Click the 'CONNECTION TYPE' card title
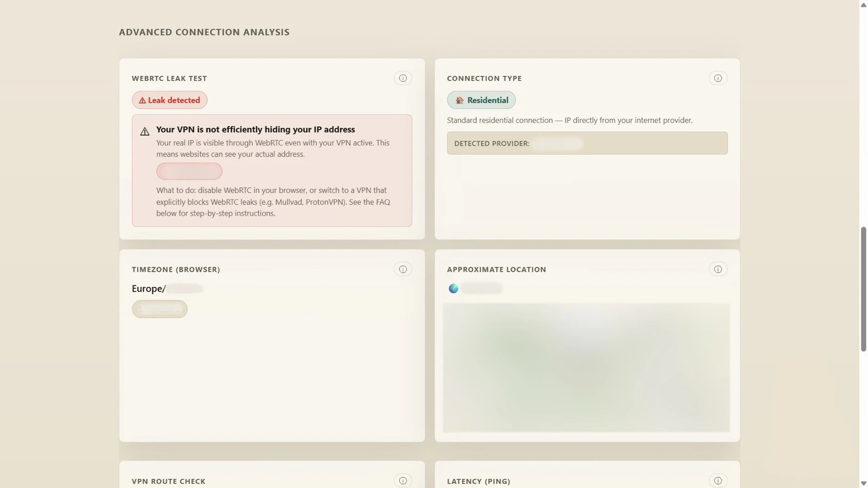Viewport: 868px width, 488px height. 484,78
